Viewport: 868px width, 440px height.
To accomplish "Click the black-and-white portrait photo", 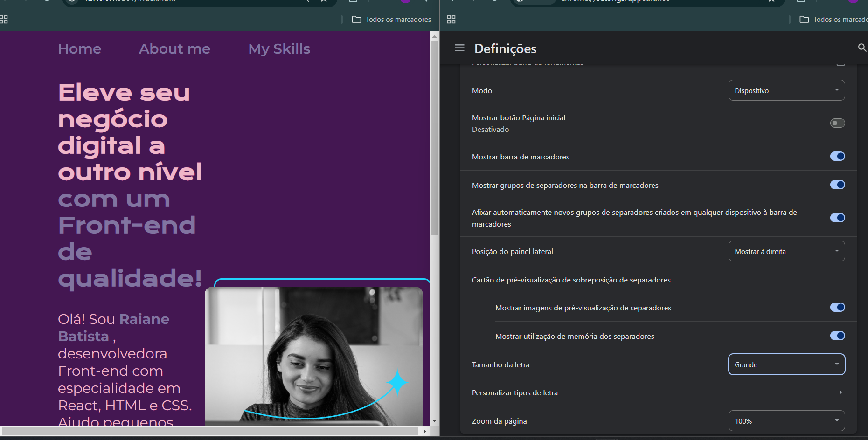I will click(314, 356).
